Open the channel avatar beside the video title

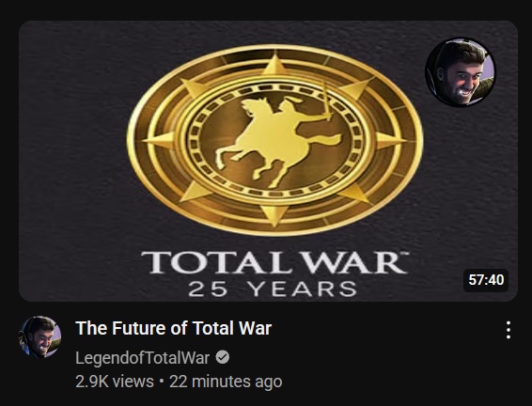pyautogui.click(x=40, y=336)
